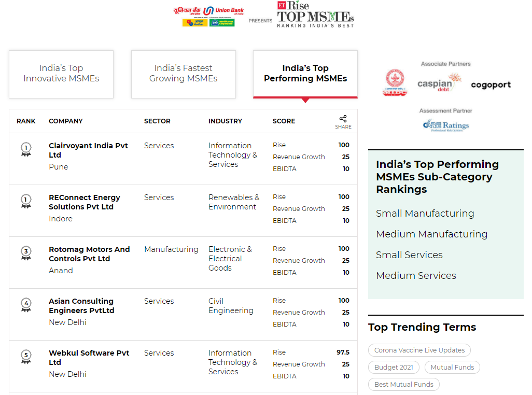Switch to India's Top Innovative MSMEs tab

coord(61,74)
